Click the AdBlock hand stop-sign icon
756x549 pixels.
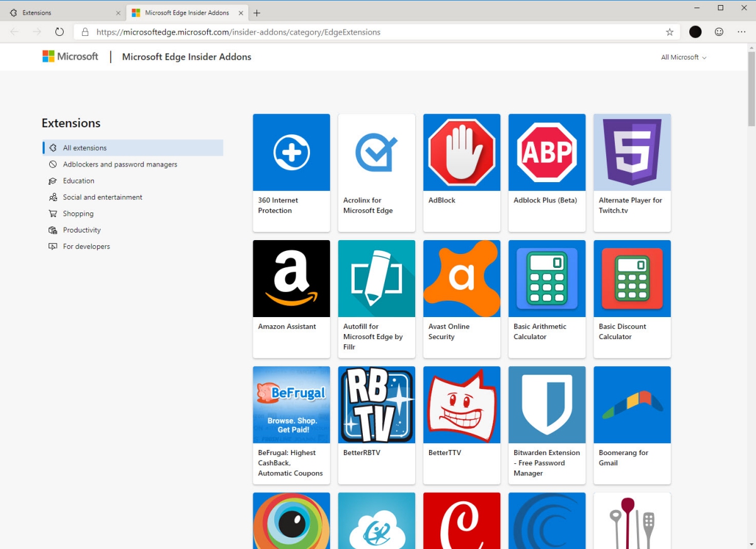pyautogui.click(x=462, y=153)
